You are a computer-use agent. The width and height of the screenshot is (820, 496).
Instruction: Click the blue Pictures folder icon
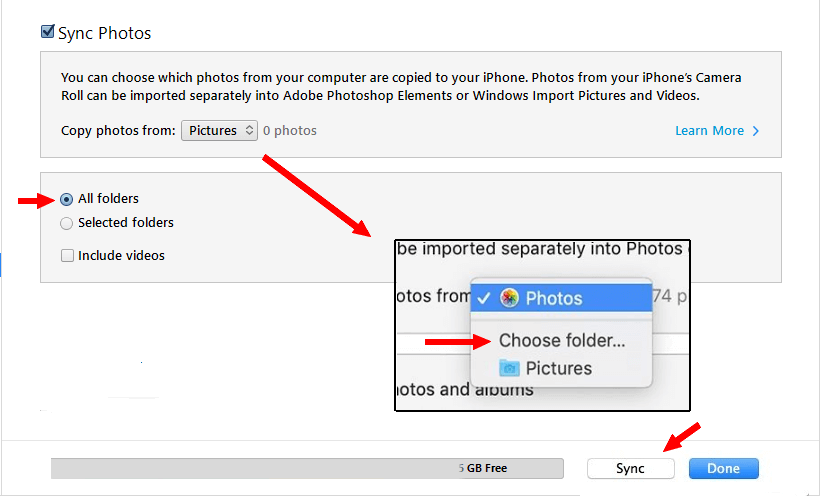tap(509, 368)
